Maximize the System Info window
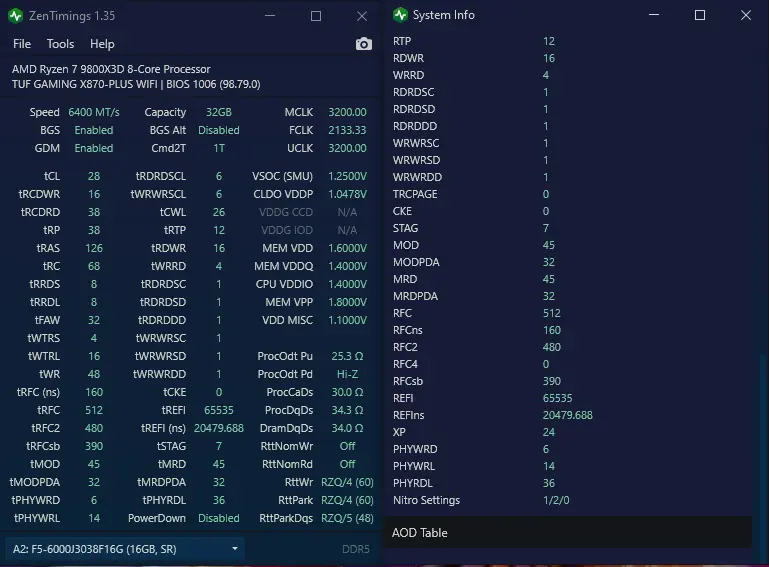 700,15
